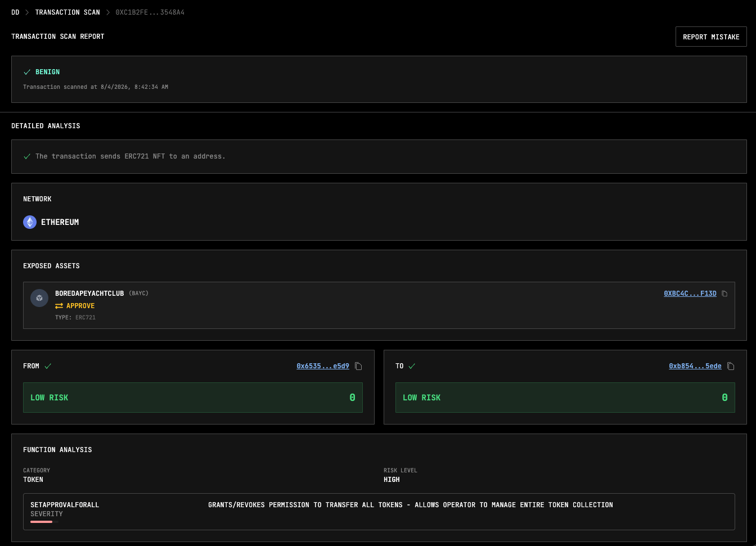
Task: Click the ETHEREUM network name
Action: (x=60, y=222)
